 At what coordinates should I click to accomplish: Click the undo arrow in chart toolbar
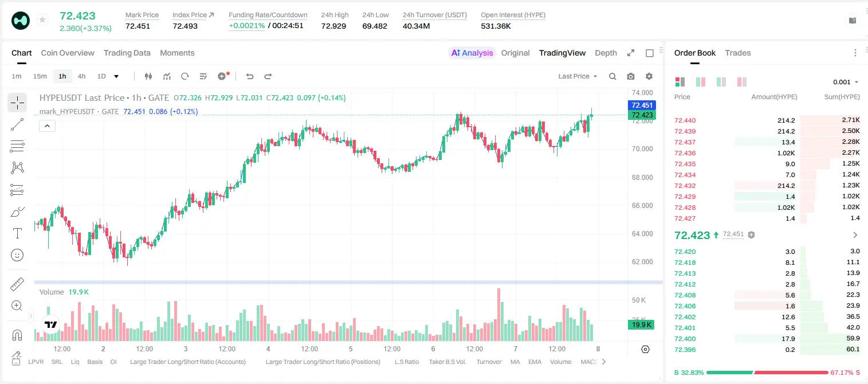coord(249,76)
